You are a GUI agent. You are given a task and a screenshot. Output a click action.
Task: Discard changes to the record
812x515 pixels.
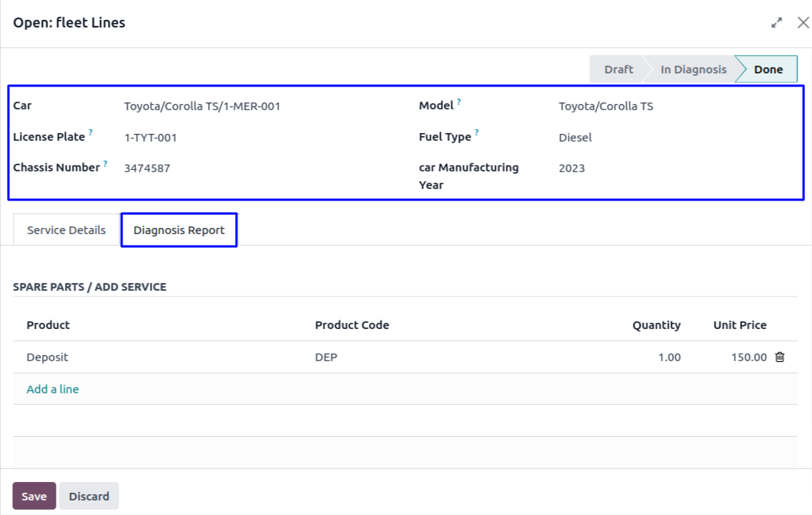[89, 497]
